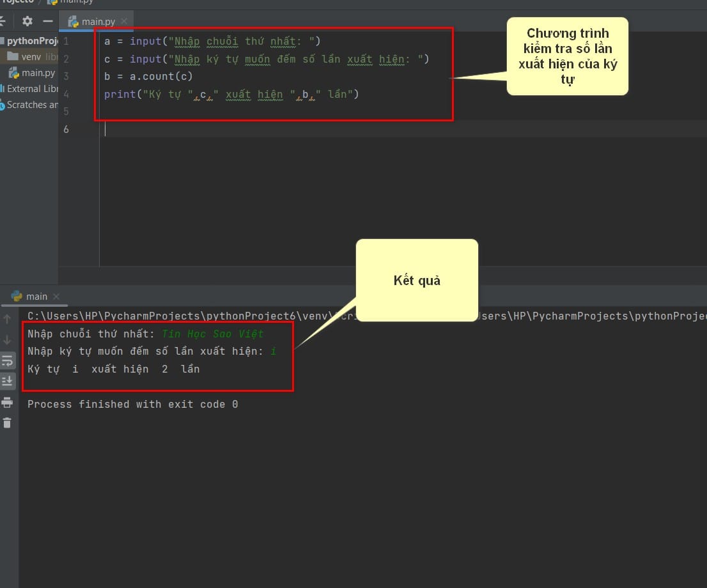Hide the Project tool window with minus icon
The width and height of the screenshot is (707, 588).
pyautogui.click(x=48, y=21)
